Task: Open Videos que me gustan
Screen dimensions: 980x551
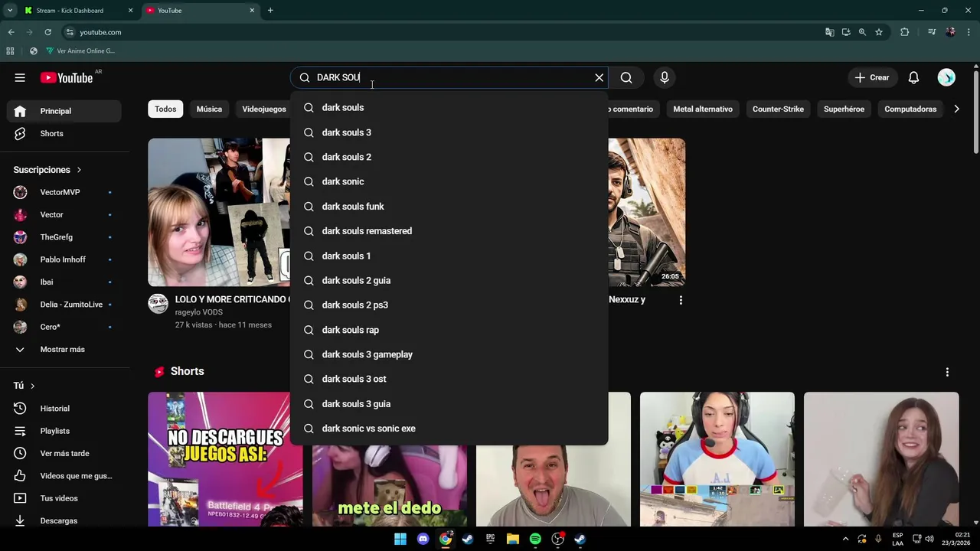Action: [64, 476]
